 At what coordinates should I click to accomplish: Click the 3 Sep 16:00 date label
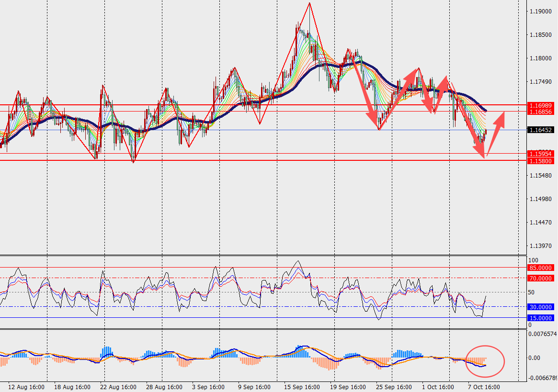point(208,387)
